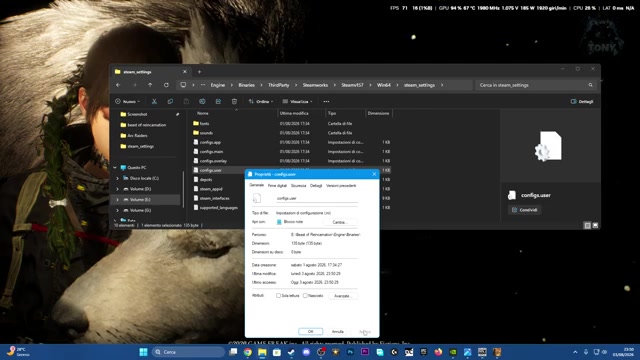Viewport: 640px width, 360px height.
Task: Switch to details list view icon in status bar
Action: (587, 225)
